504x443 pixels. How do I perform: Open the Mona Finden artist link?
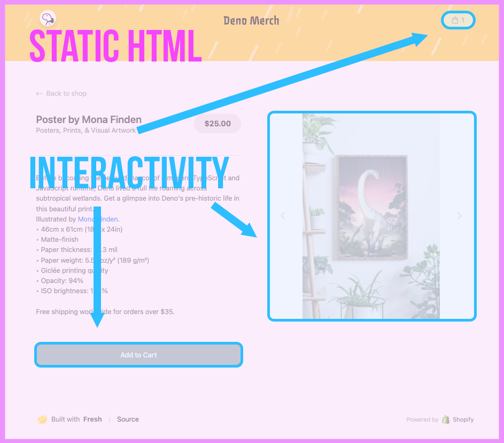(x=98, y=219)
